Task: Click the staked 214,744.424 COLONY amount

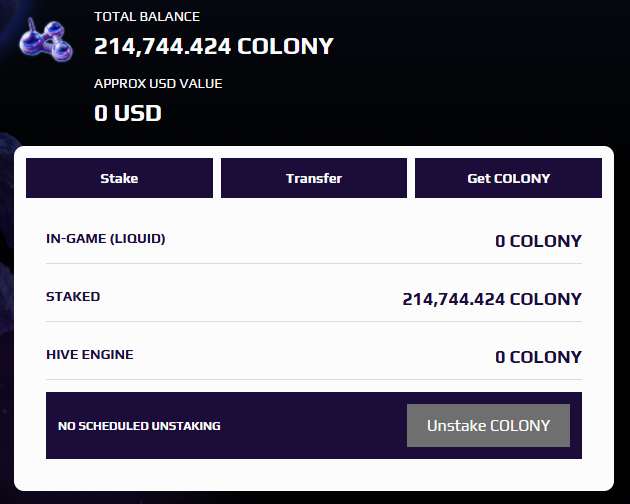Action: pyautogui.click(x=491, y=299)
